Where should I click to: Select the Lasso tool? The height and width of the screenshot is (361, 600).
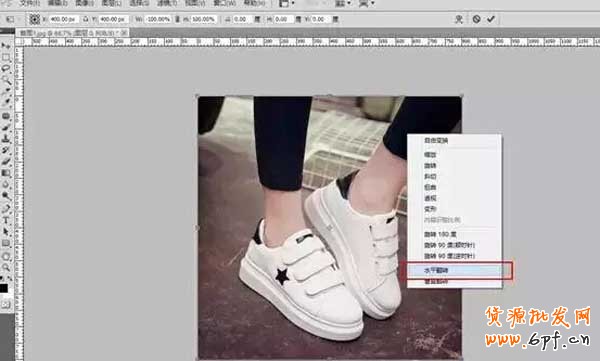click(x=6, y=69)
